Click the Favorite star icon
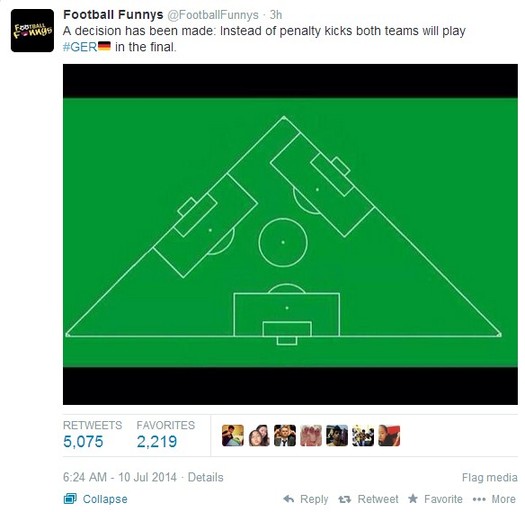The width and height of the screenshot is (525, 512). point(413,499)
